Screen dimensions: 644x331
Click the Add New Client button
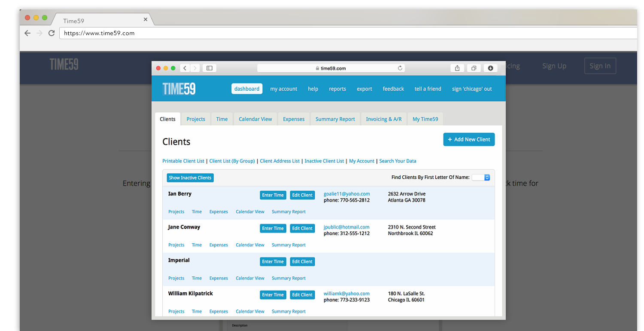pyautogui.click(x=469, y=139)
